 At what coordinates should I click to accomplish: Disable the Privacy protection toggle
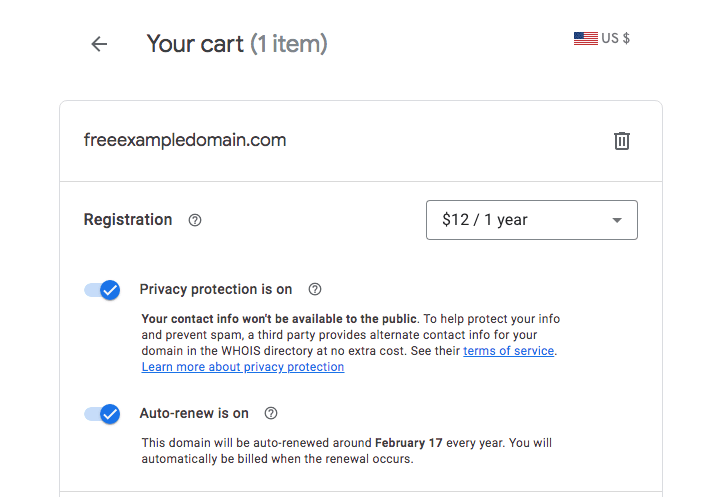pos(102,290)
